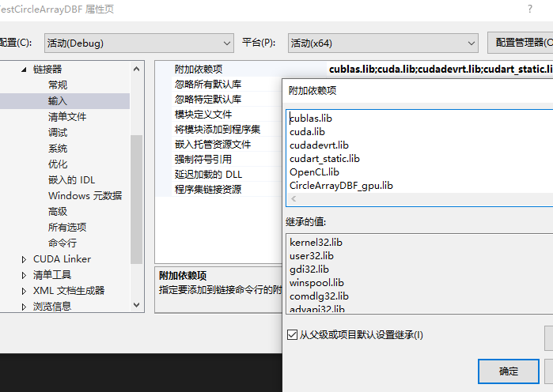Click gdi32.lib in inherited values

309,269
